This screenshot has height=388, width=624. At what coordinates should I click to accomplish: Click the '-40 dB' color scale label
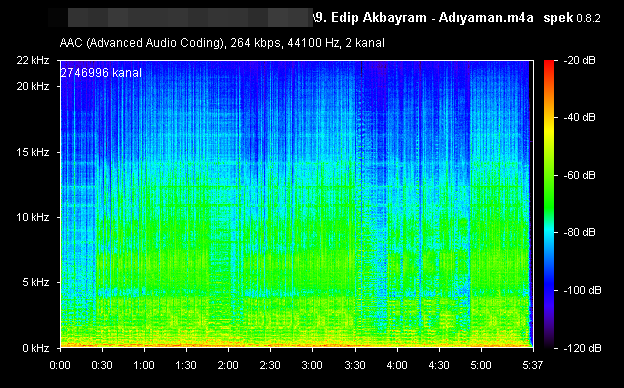coord(579,117)
